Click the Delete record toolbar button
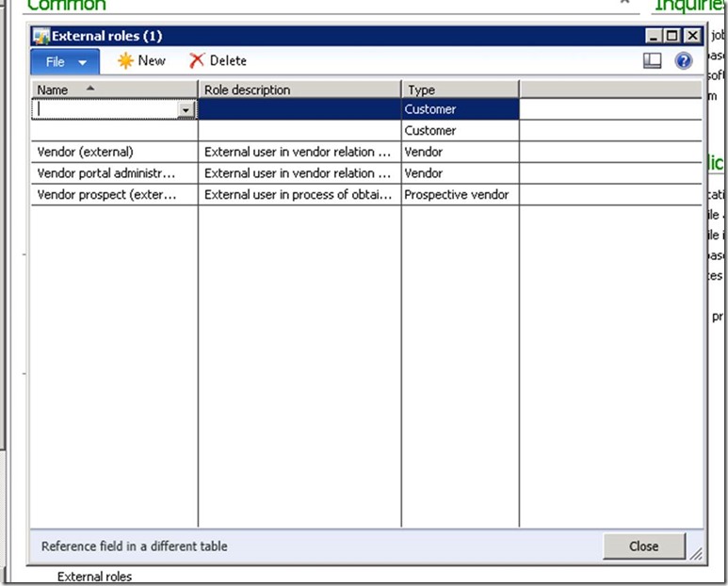 click(218, 60)
